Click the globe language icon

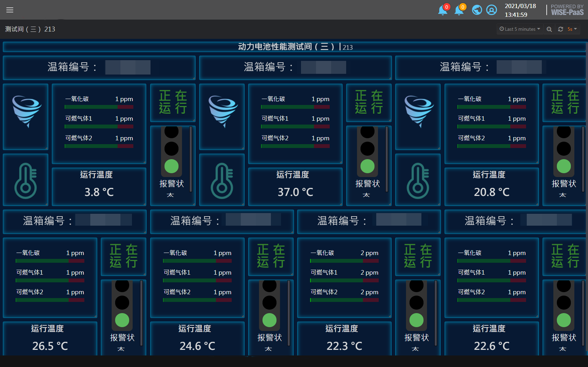pos(477,10)
